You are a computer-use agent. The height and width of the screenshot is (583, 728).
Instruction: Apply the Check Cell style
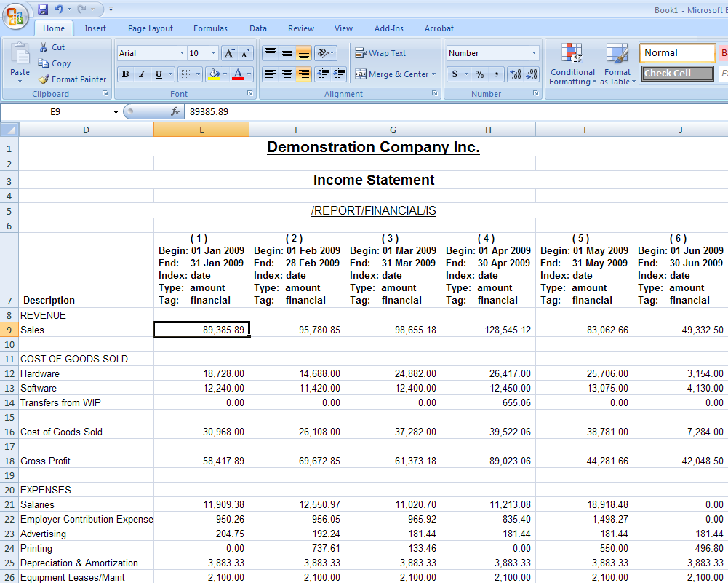click(678, 74)
